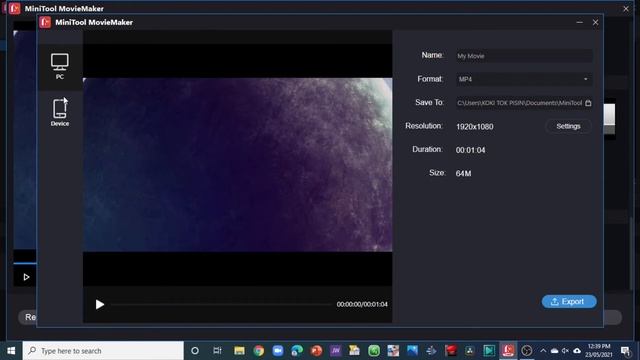
Task: Open OBS Studio from the taskbar
Action: pos(527,351)
